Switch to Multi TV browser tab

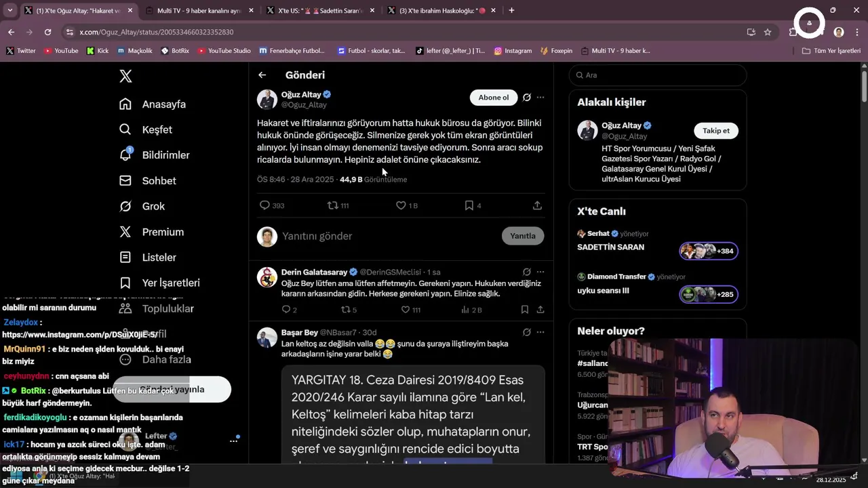tap(199, 10)
